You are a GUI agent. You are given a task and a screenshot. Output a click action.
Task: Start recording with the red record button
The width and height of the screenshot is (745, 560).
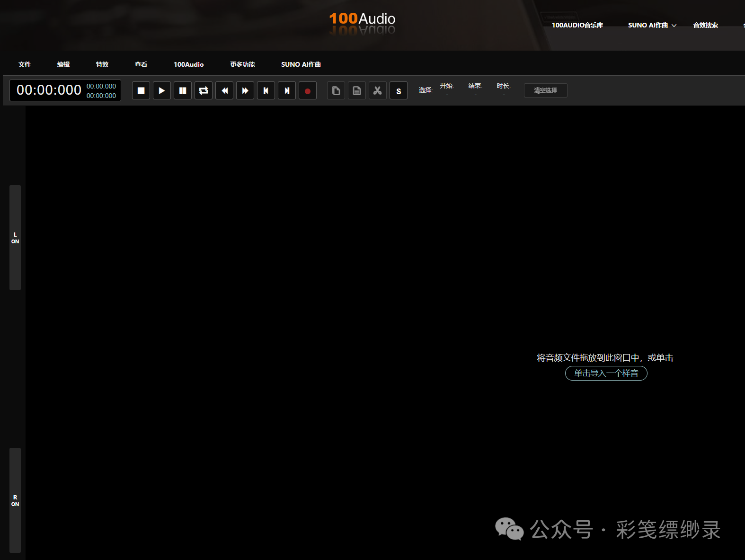click(308, 90)
